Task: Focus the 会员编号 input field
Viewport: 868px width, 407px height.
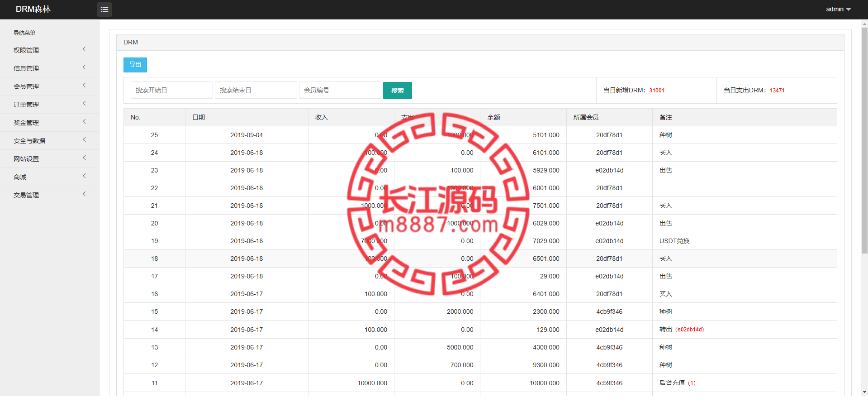Action: point(340,90)
